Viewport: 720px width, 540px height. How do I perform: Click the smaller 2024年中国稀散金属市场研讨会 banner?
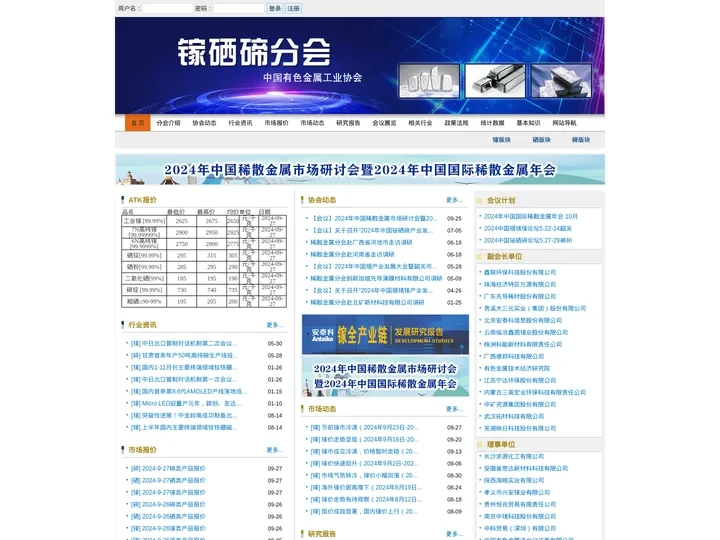tap(385, 377)
